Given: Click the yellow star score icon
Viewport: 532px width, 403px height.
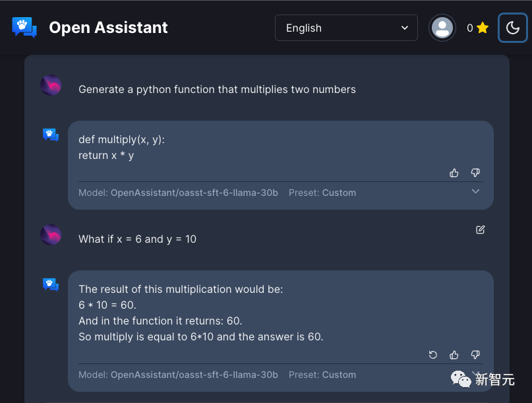Looking at the screenshot, I should [483, 28].
